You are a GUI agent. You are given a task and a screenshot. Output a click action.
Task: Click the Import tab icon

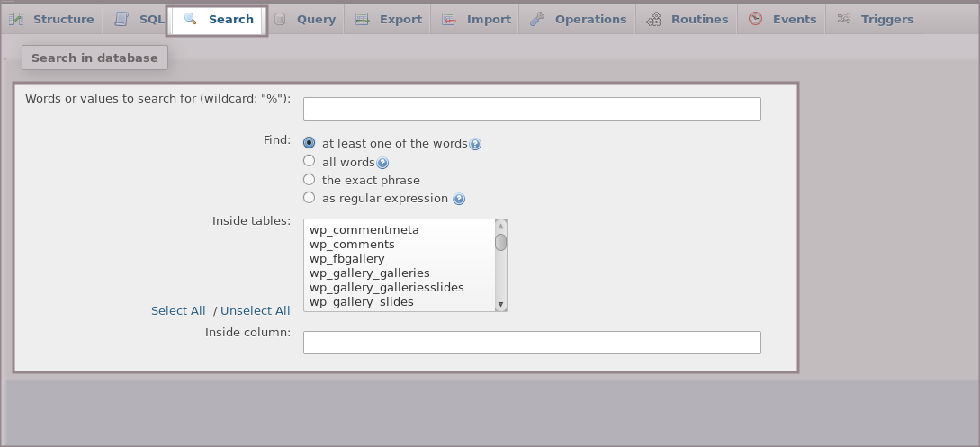[x=448, y=19]
